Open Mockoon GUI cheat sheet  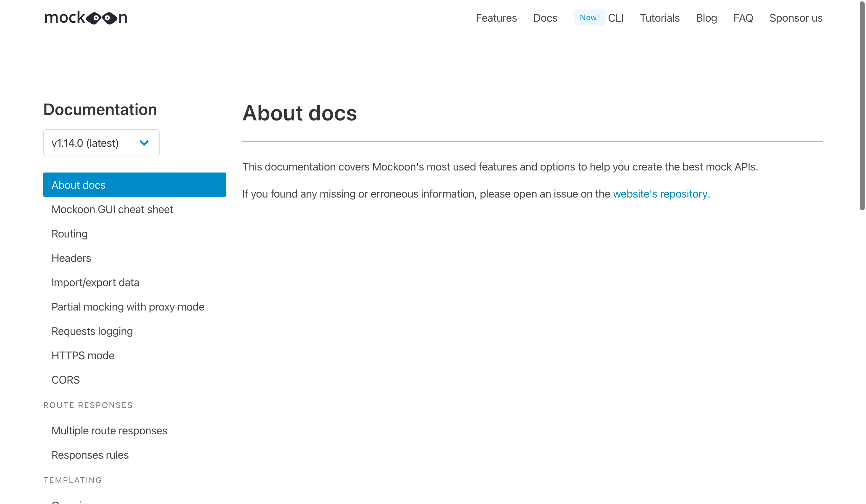tap(112, 209)
